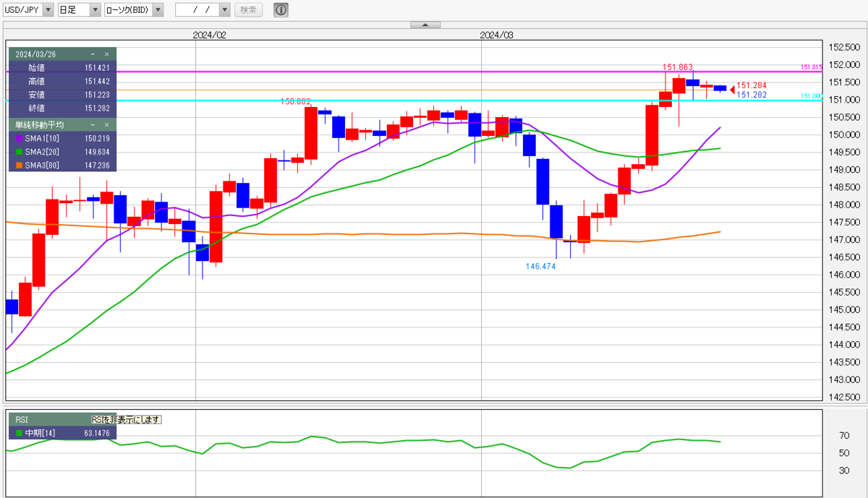Click the open value 151.421

97,67
